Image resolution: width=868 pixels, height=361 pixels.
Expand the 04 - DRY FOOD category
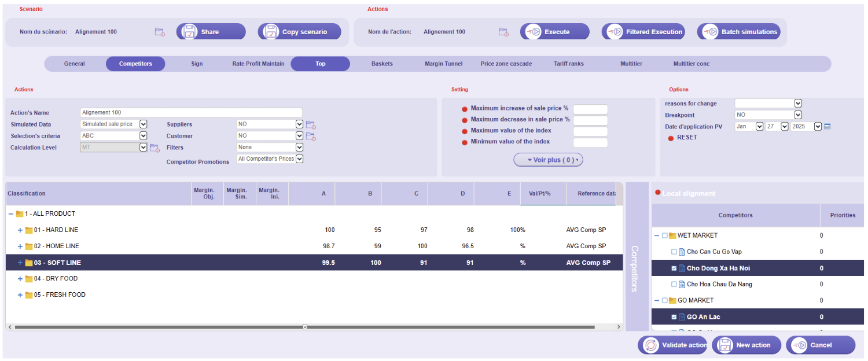20,279
